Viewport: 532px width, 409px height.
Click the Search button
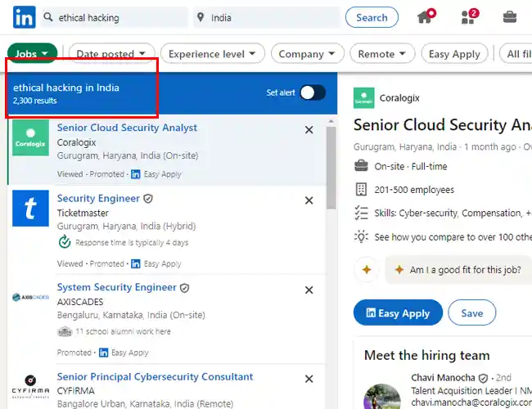pos(372,17)
